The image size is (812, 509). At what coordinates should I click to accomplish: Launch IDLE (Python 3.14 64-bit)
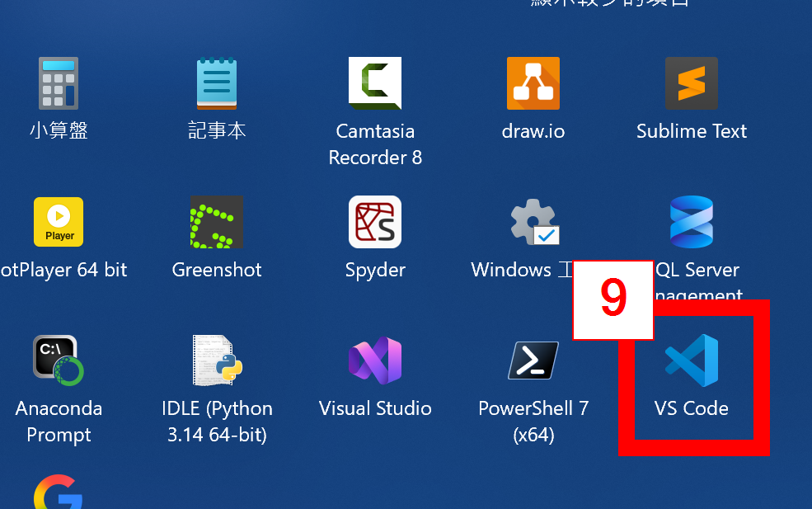point(217,361)
